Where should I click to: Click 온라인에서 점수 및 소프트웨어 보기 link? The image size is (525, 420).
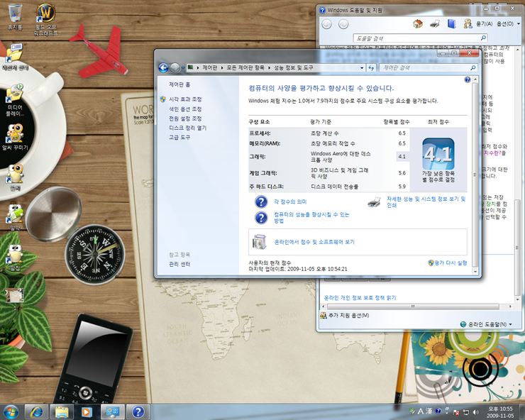(314, 242)
